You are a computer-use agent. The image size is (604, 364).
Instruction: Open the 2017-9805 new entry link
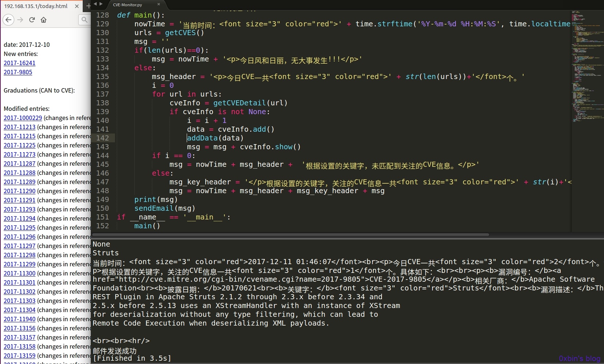click(18, 72)
